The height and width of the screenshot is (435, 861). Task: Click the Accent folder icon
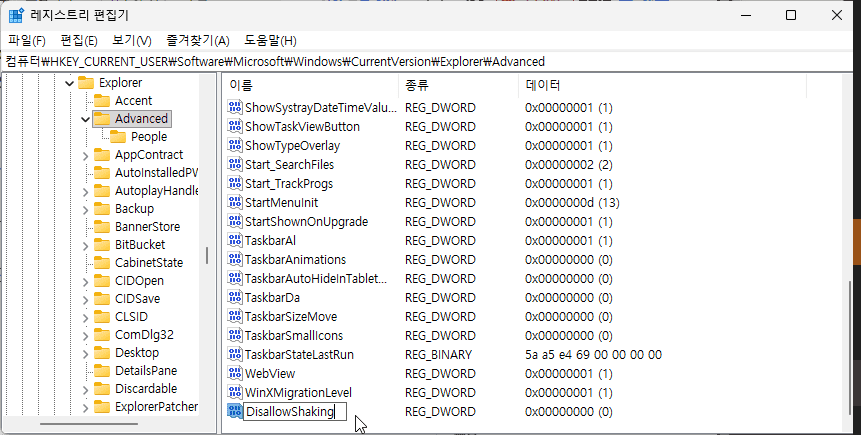click(x=102, y=101)
